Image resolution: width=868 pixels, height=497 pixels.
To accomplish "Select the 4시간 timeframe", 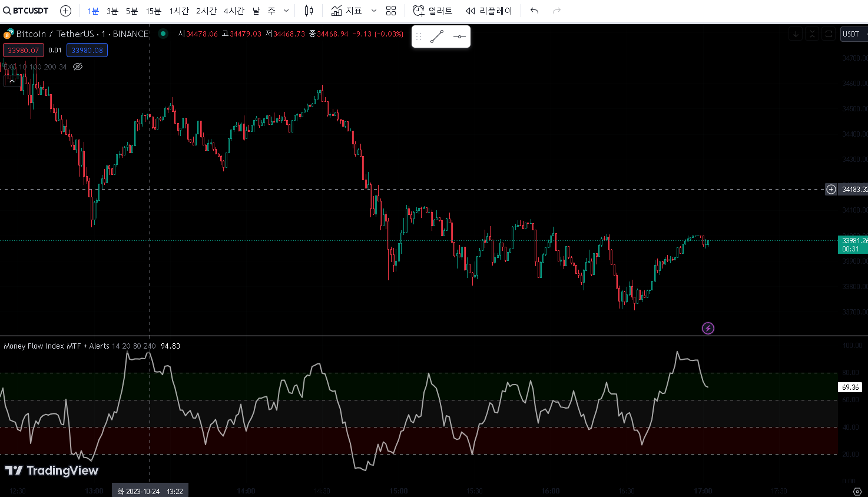I will pos(234,11).
